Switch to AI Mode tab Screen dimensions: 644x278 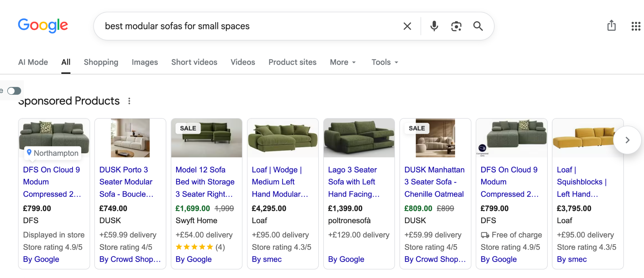(33, 62)
